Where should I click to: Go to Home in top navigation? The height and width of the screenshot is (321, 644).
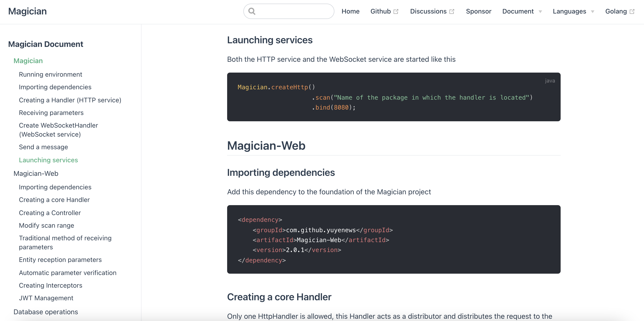[x=350, y=11]
